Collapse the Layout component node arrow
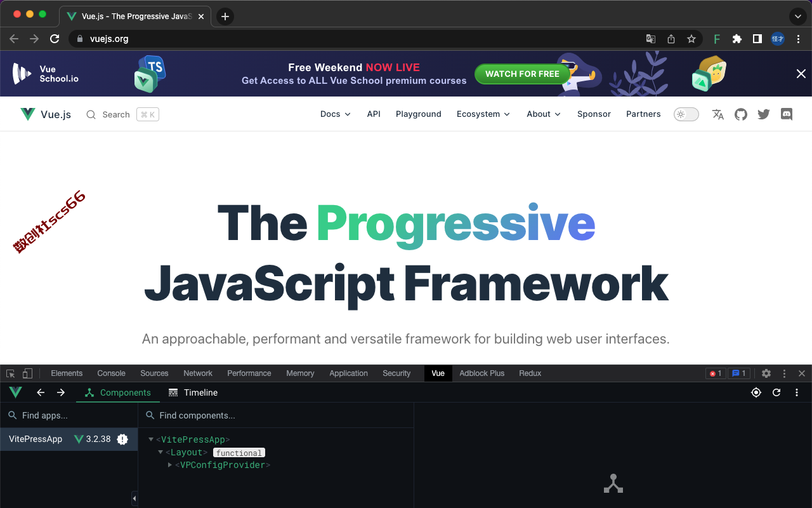812x508 pixels. pos(160,452)
